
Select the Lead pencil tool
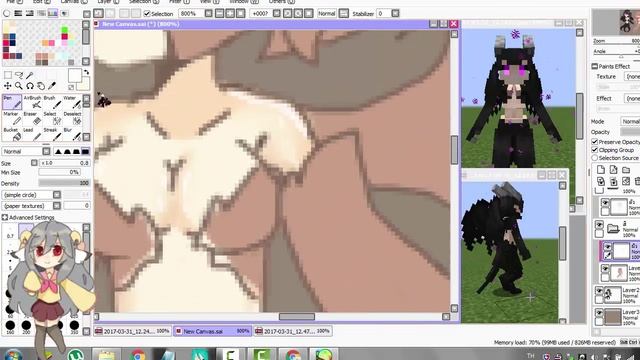32,134
